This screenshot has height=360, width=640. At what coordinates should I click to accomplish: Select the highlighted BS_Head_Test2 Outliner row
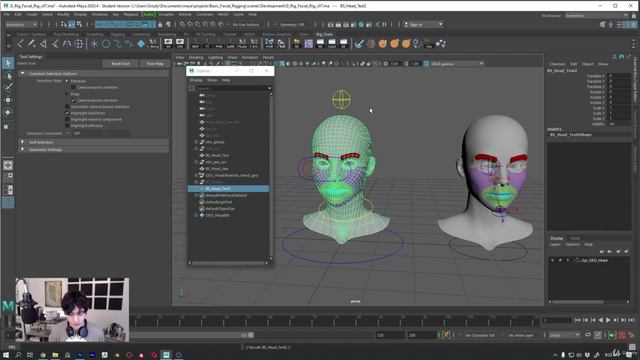pos(228,189)
